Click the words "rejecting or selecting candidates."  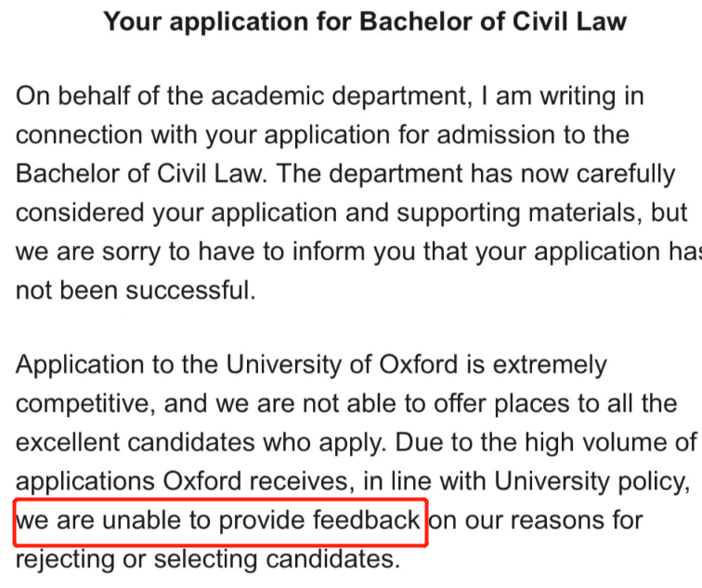tap(208, 560)
